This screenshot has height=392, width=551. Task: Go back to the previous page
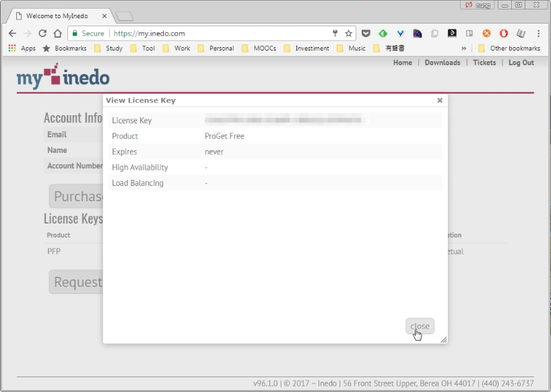[x=12, y=34]
